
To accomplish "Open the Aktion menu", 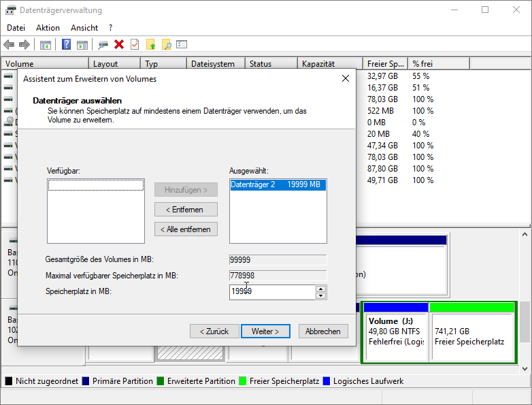I will pos(48,28).
